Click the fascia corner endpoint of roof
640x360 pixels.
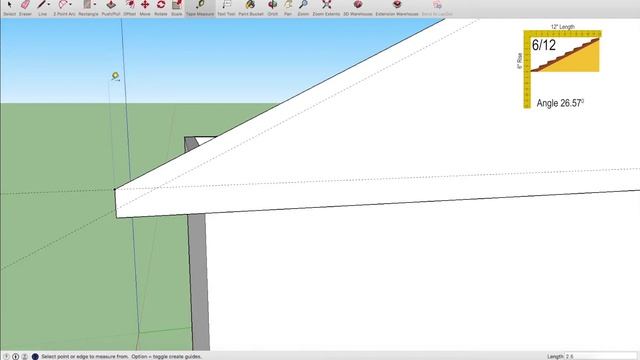tap(115, 189)
